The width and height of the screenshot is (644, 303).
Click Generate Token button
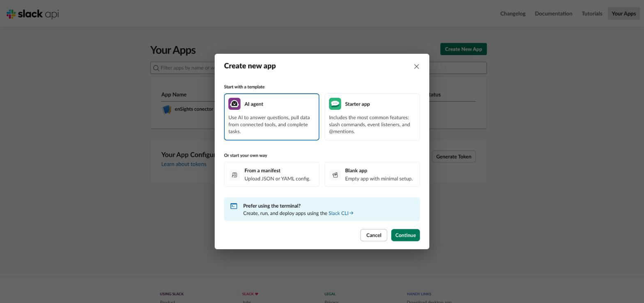[x=453, y=157]
